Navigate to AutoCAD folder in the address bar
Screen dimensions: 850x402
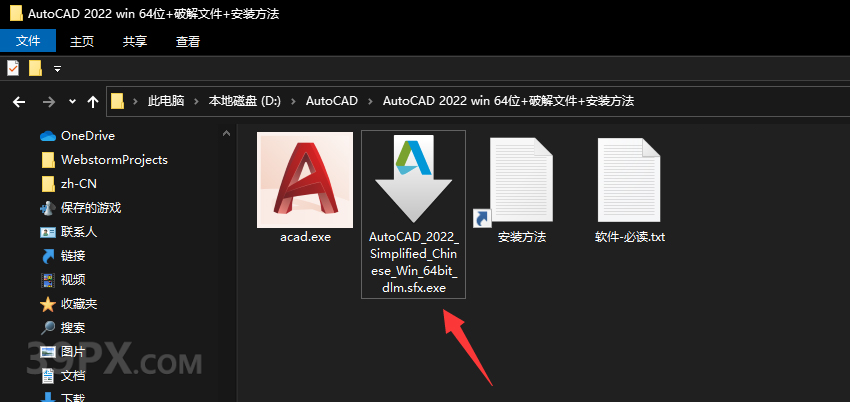(x=332, y=101)
